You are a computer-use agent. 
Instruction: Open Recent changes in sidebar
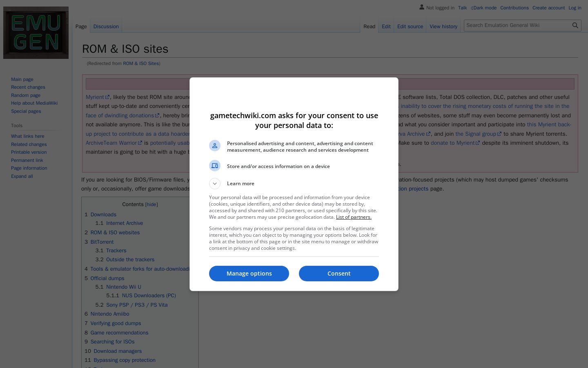[28, 87]
